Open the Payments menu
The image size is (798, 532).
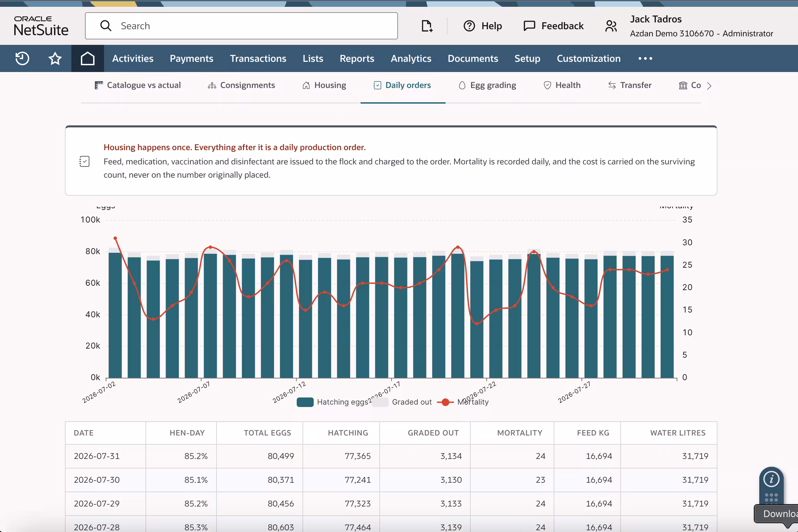(x=192, y=58)
